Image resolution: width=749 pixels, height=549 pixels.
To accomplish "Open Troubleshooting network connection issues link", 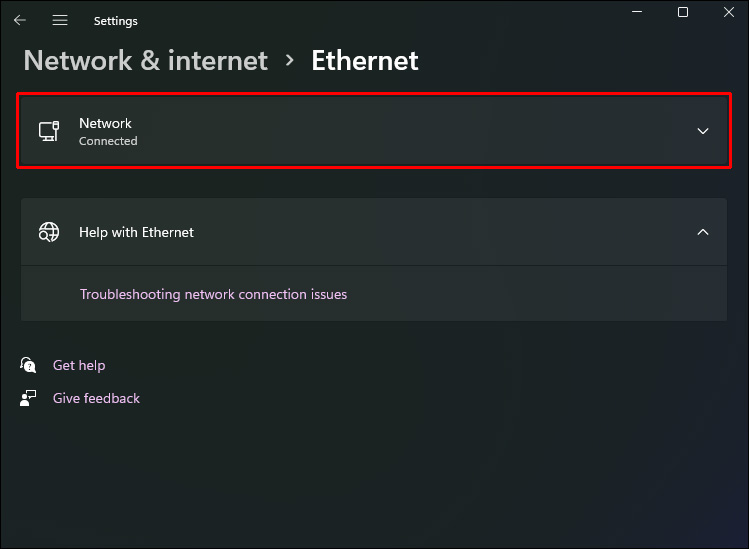I will 213,294.
